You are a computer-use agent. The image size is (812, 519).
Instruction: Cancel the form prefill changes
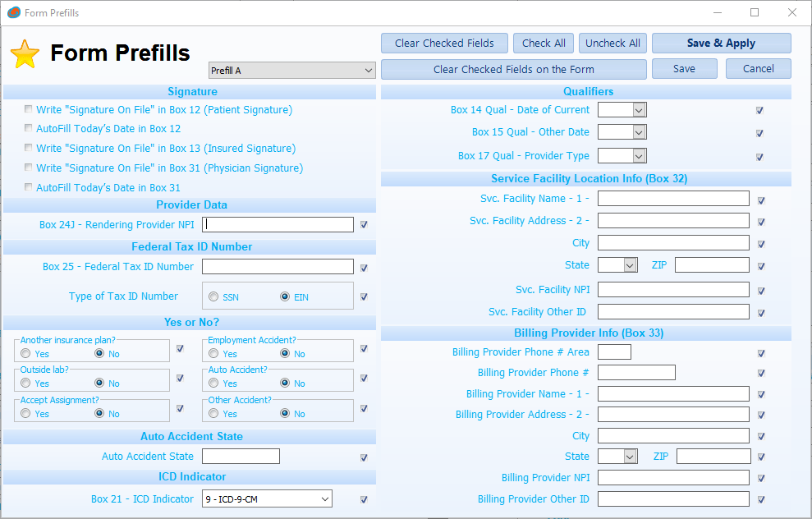[x=758, y=69]
